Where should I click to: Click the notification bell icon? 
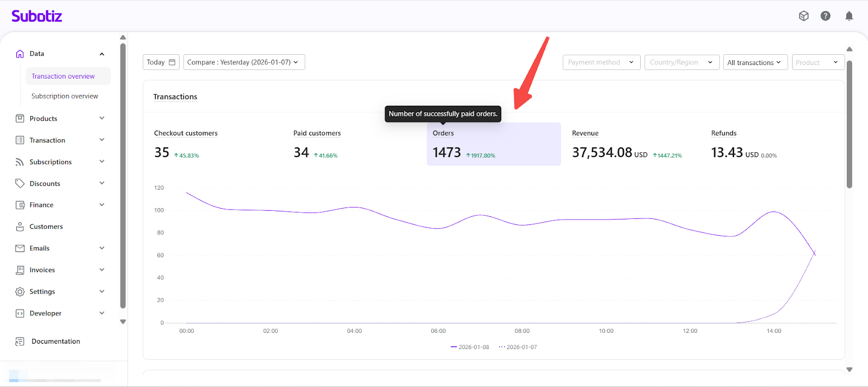[x=849, y=16]
